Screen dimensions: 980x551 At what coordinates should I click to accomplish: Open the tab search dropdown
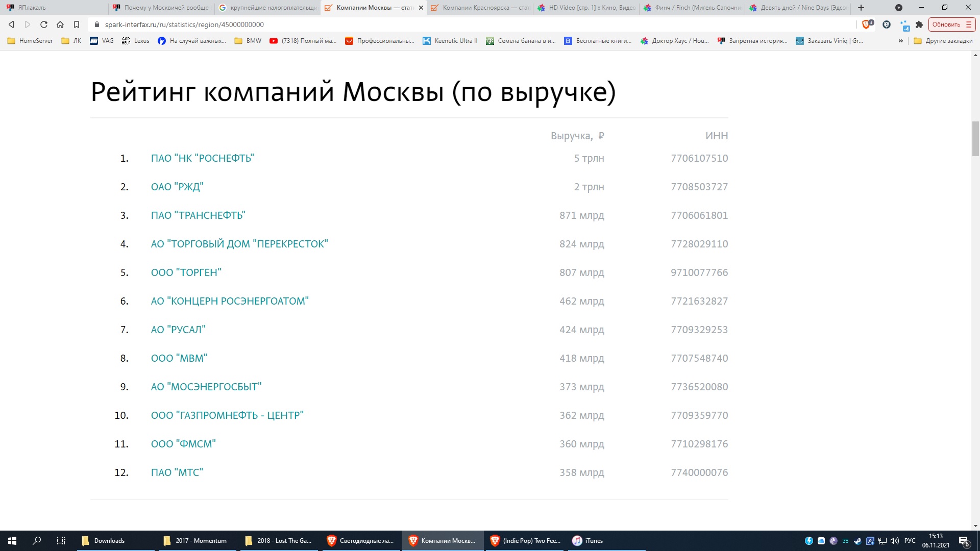coord(899,8)
